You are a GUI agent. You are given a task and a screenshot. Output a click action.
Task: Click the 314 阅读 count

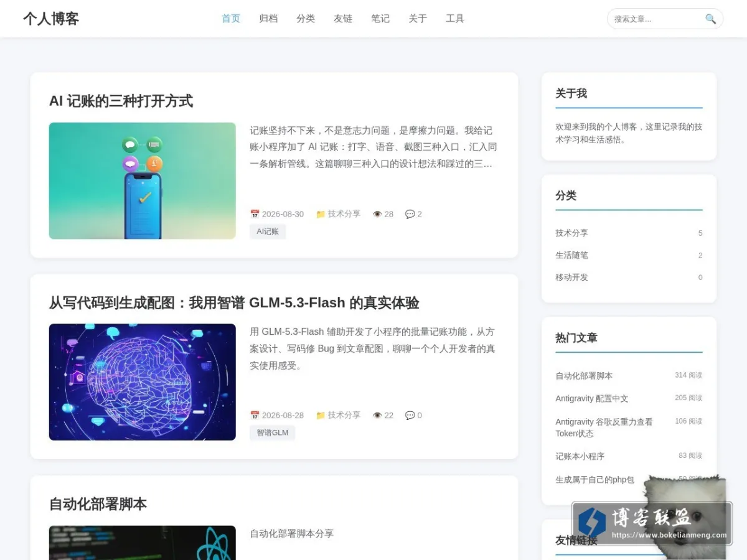point(688,375)
